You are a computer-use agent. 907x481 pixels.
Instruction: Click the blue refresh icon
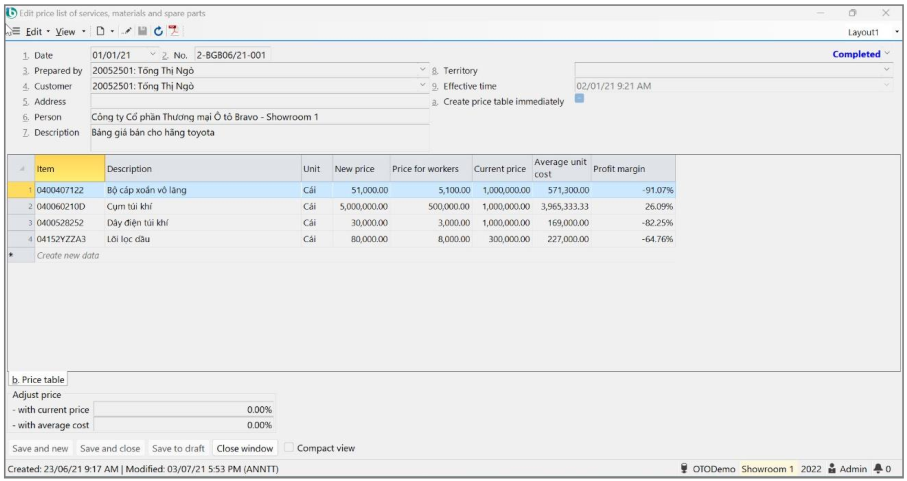point(158,32)
